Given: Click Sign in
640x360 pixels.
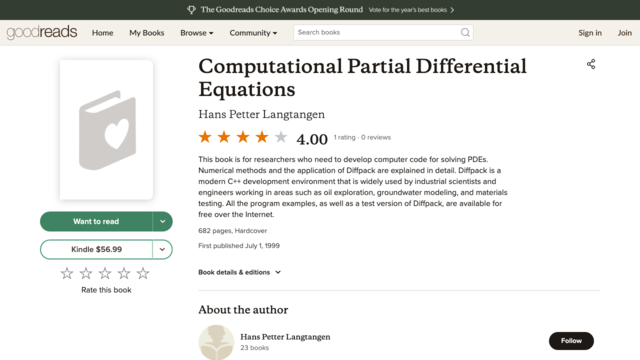Looking at the screenshot, I should point(590,33).
